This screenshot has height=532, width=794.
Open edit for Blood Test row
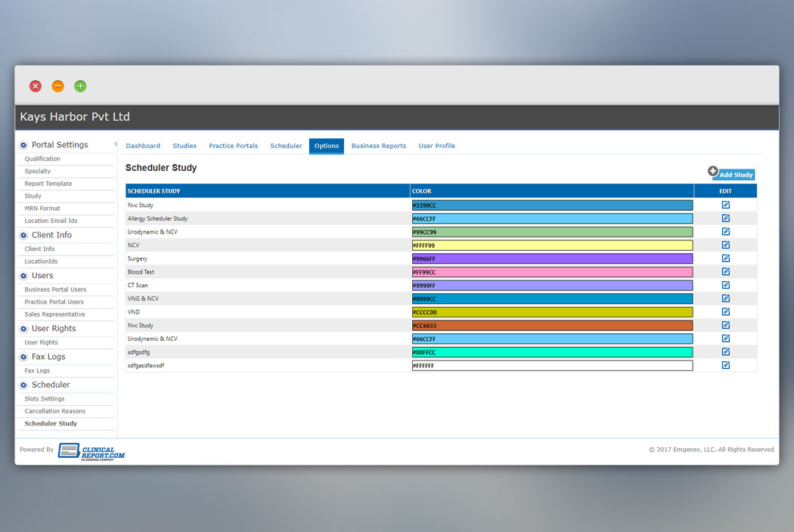coord(726,272)
